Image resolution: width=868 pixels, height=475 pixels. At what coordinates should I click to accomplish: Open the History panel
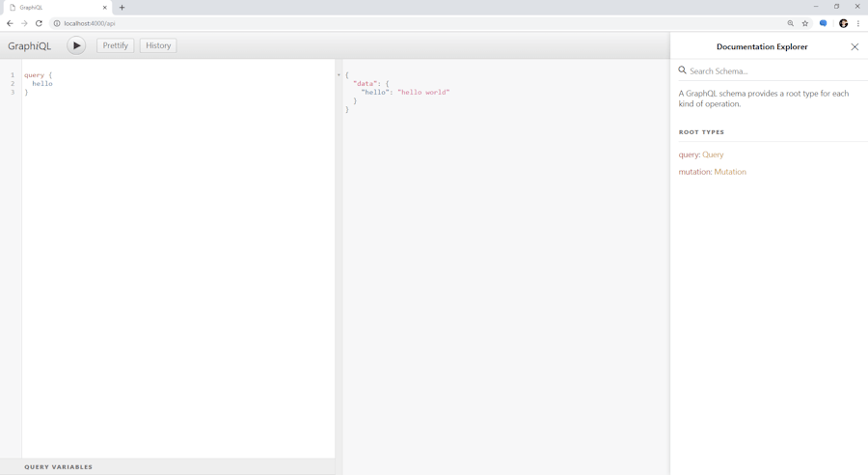[158, 45]
